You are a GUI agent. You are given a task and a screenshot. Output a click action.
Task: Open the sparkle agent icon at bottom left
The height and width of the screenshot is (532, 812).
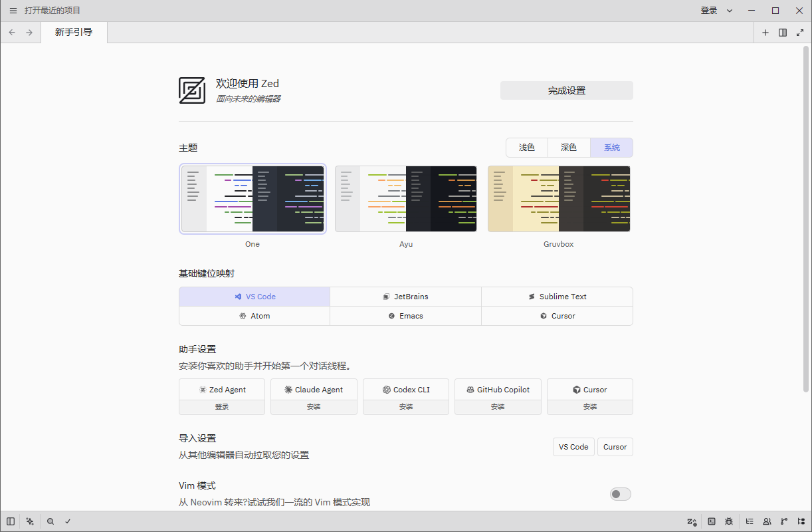pyautogui.click(x=30, y=521)
